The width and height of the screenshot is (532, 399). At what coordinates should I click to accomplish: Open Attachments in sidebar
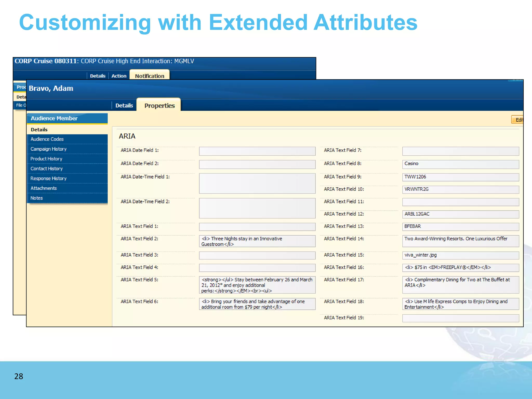[x=67, y=188]
